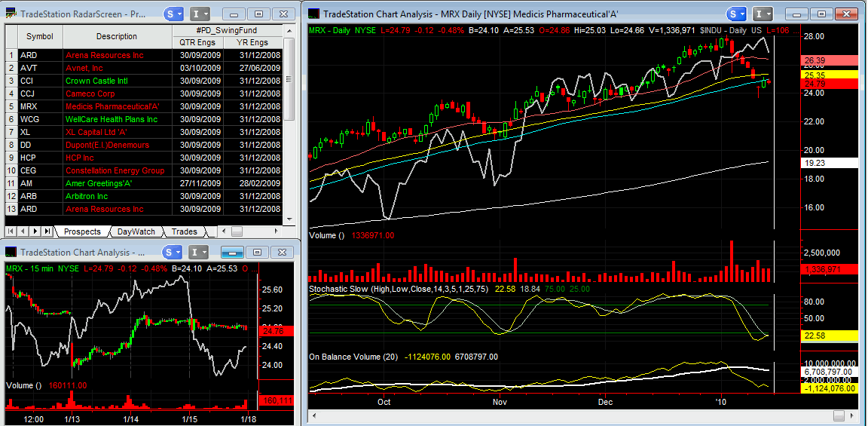This screenshot has width=868, height=426.
Task: Go to first RadarScreen sheet tab arrow
Action: [11, 231]
